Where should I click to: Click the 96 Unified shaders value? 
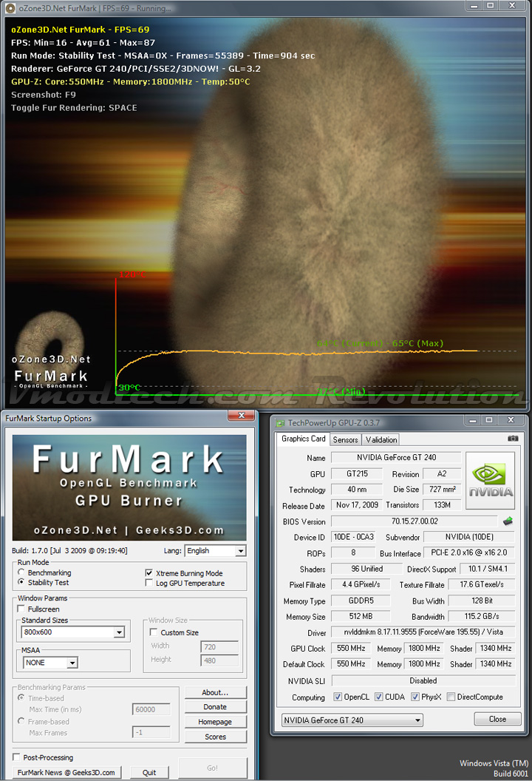point(366,569)
